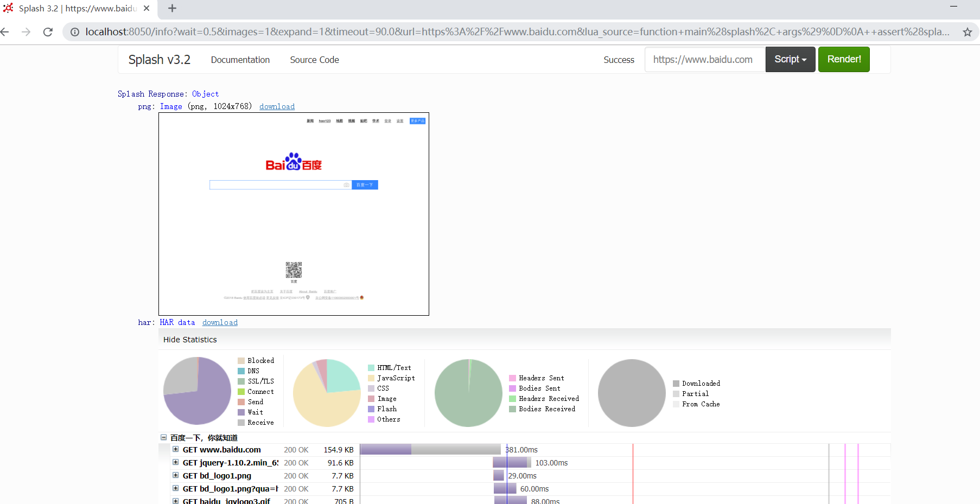Click the 103.00ms timeline bar
Viewport: 980px width, 504px height.
pos(512,462)
